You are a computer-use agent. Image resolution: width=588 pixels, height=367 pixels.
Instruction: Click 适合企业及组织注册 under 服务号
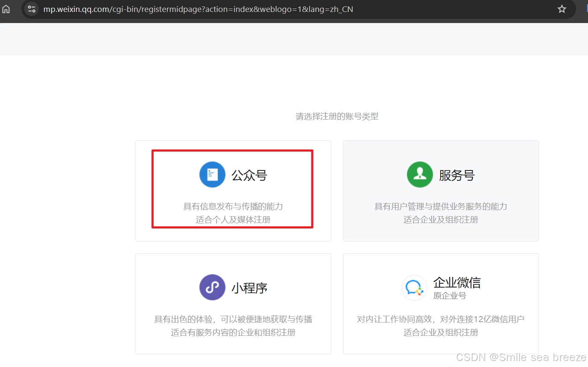click(x=441, y=220)
